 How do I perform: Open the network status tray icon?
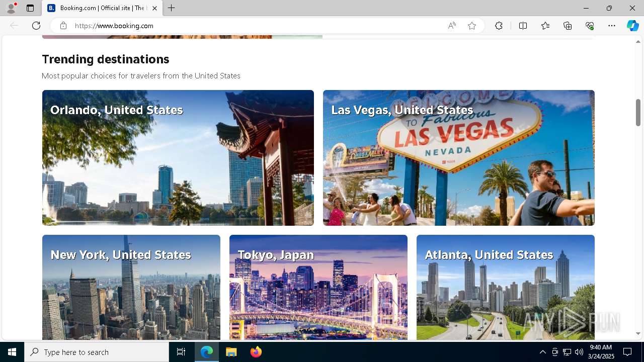pos(567,352)
